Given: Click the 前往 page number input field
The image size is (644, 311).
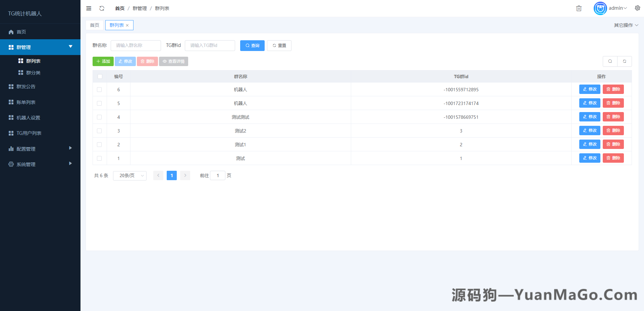Looking at the screenshot, I should 218,175.
